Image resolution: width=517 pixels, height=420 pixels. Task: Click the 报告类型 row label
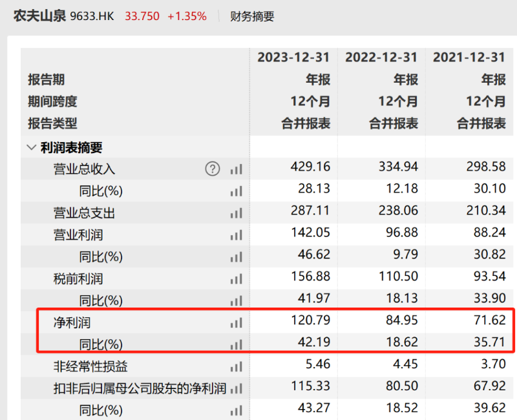click(52, 123)
